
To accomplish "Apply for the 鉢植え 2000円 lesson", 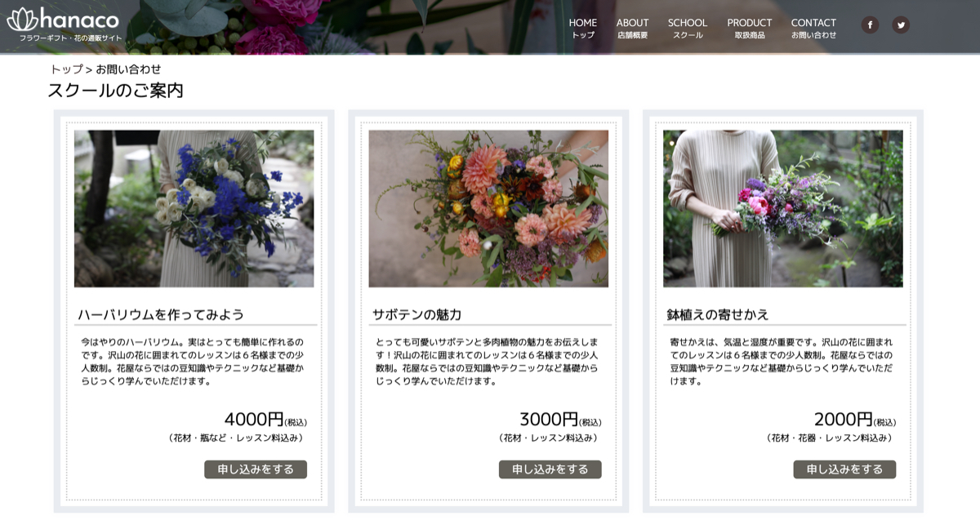I will tap(844, 469).
